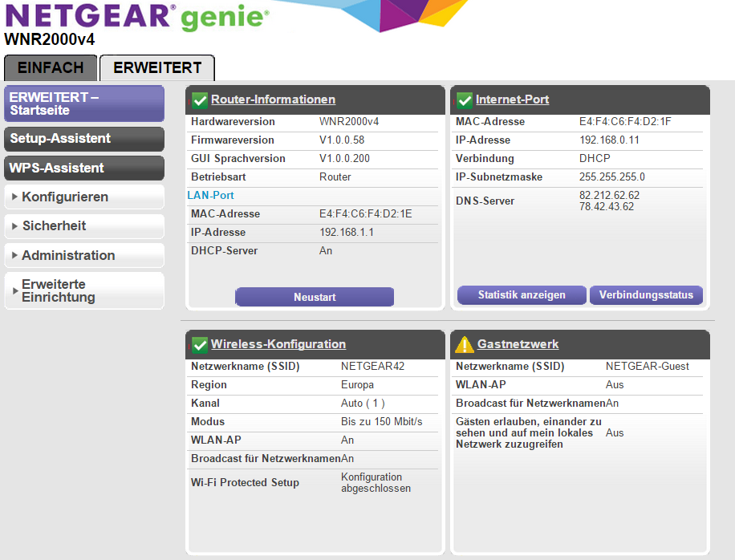Click the green checkmark icon beside Router-Informationen

(200, 99)
